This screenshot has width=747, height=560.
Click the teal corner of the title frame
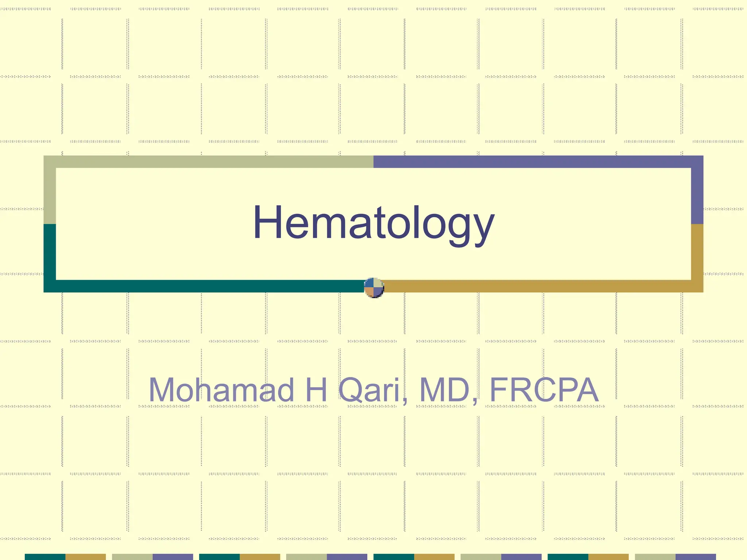pyautogui.click(x=50, y=286)
